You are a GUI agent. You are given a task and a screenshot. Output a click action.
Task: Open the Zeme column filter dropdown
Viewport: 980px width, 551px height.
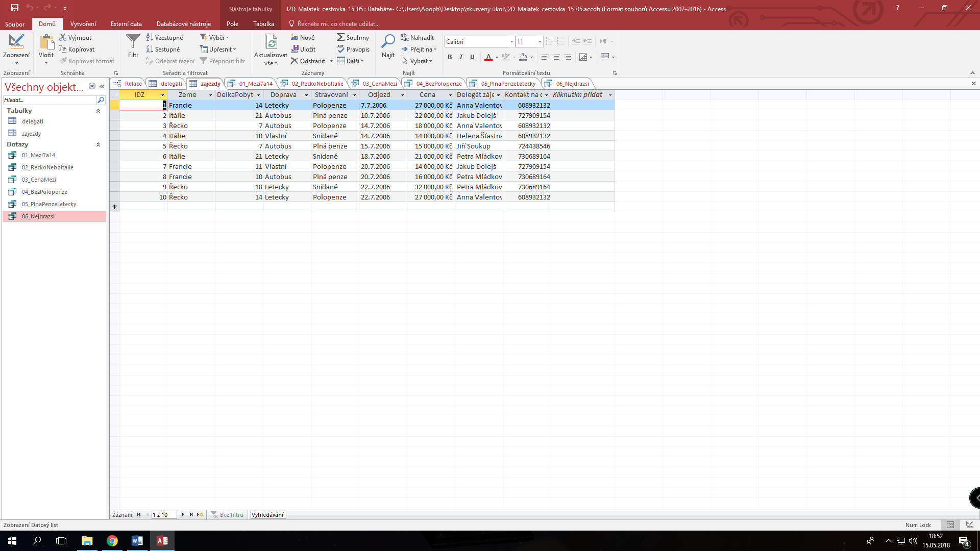pyautogui.click(x=210, y=95)
